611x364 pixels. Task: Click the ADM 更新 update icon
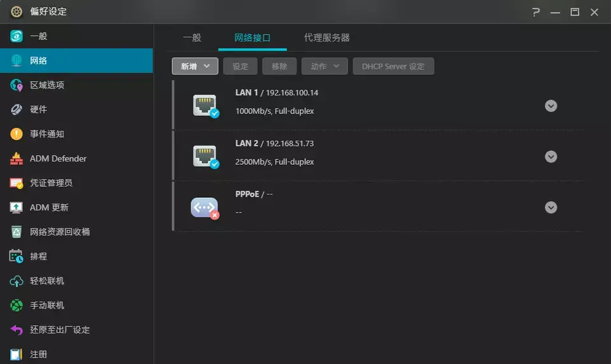point(17,207)
